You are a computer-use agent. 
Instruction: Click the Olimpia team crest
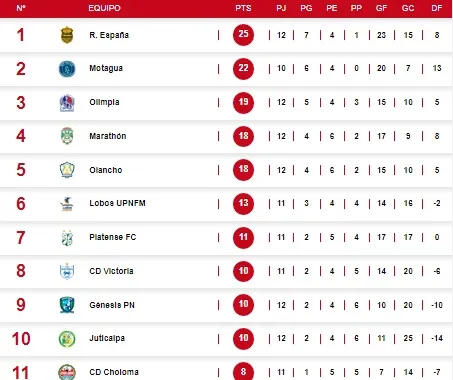(67, 103)
